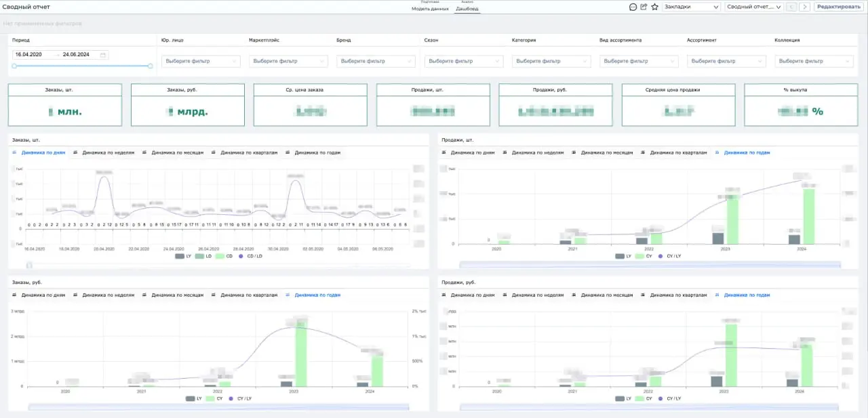
Task: Click the left handle of Период slider
Action: tap(14, 66)
